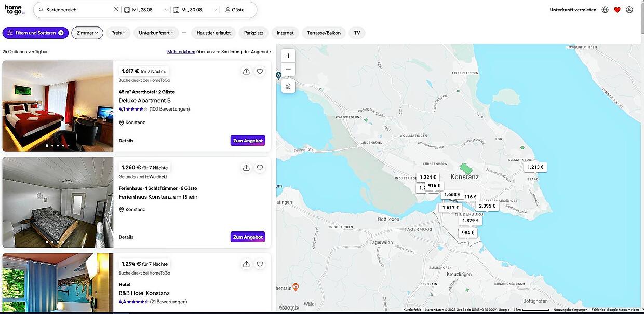Screen dimensions: 644x314
Task: Open the Ferienhaus Konstanz am Rhein photo
Action: click(x=58, y=202)
